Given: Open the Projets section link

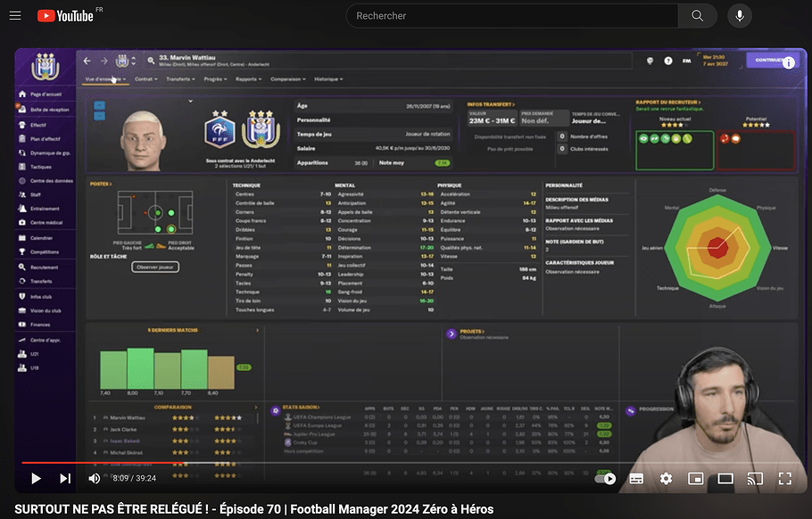Looking at the screenshot, I should pos(472,332).
